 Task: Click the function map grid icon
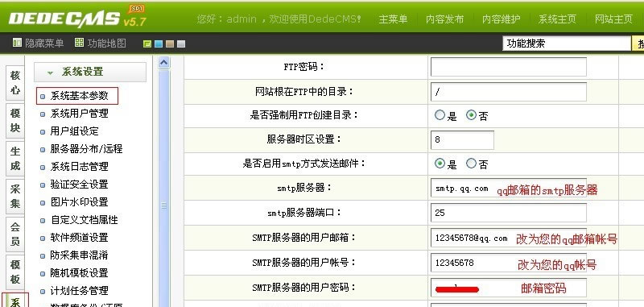79,43
